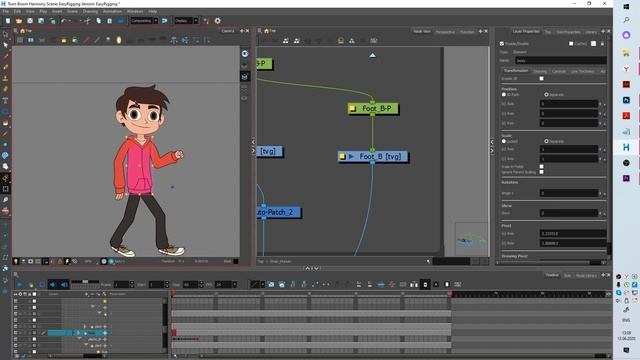Click the Node View tab label
The width and height of the screenshot is (640, 360).
point(422,31)
